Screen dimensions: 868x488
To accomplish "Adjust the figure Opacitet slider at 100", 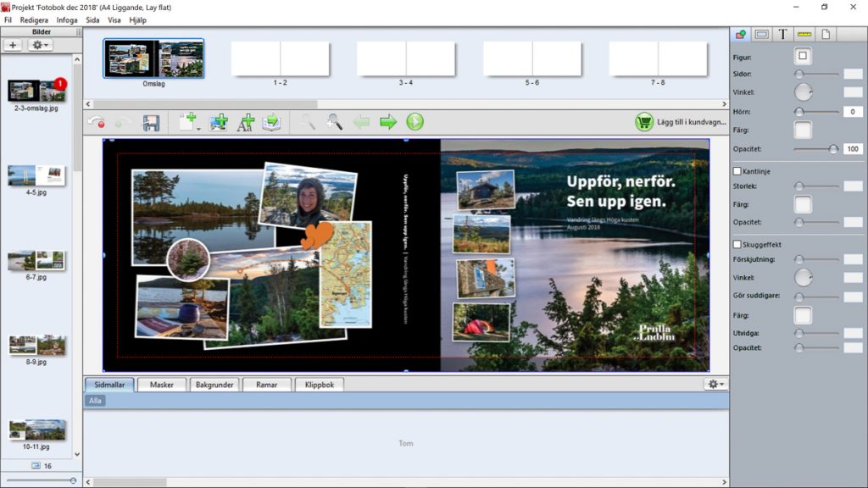I will point(816,149).
